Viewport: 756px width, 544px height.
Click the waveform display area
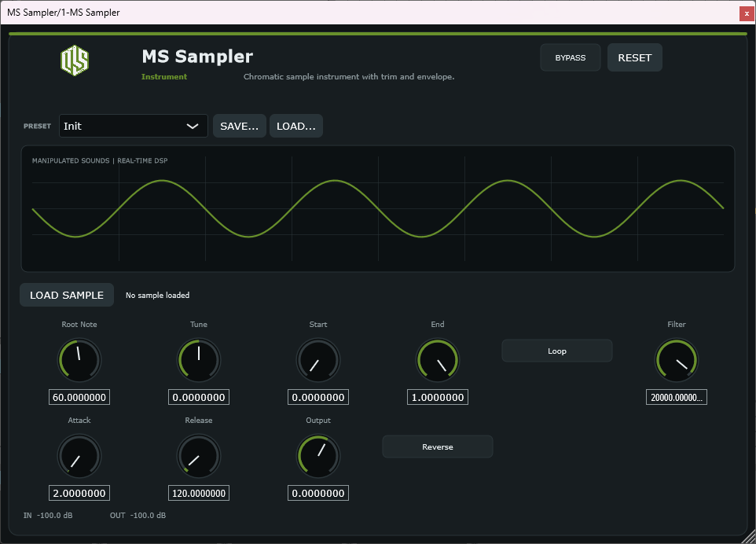coord(377,208)
